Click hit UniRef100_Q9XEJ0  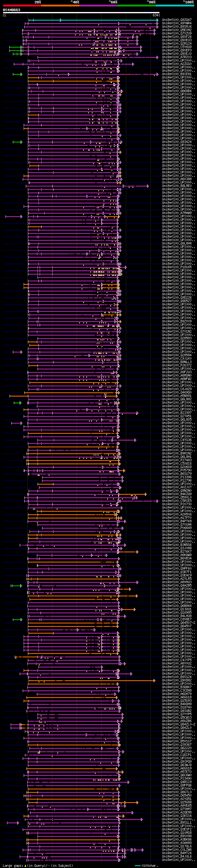tap(177, 54)
